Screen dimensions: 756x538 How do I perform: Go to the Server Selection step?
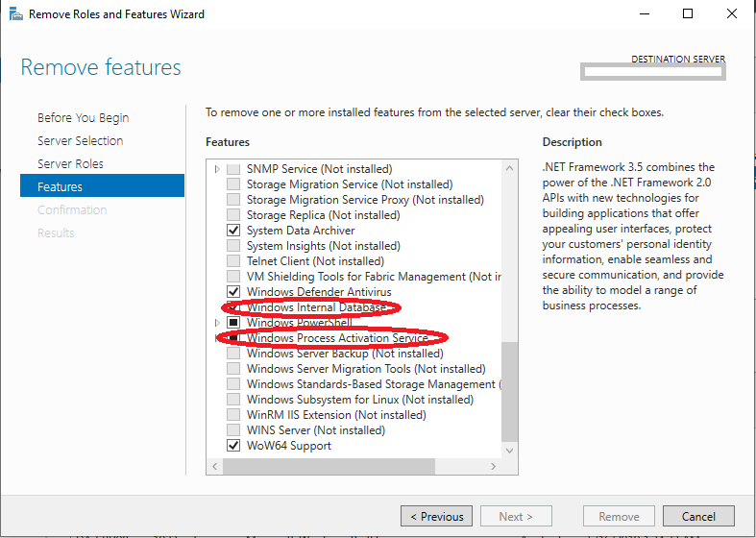pos(80,141)
